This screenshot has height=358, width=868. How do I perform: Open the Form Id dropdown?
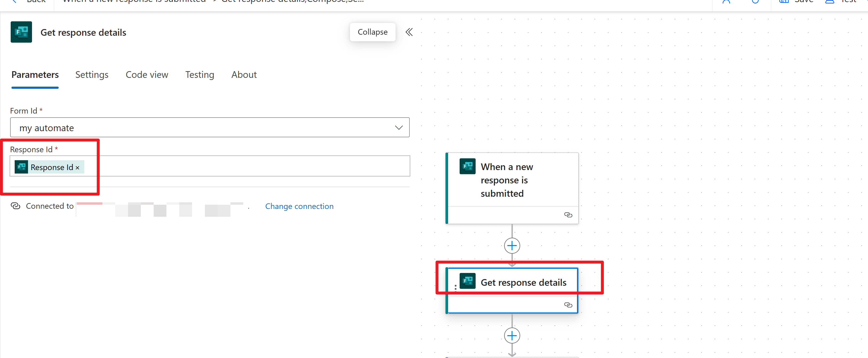pos(399,128)
